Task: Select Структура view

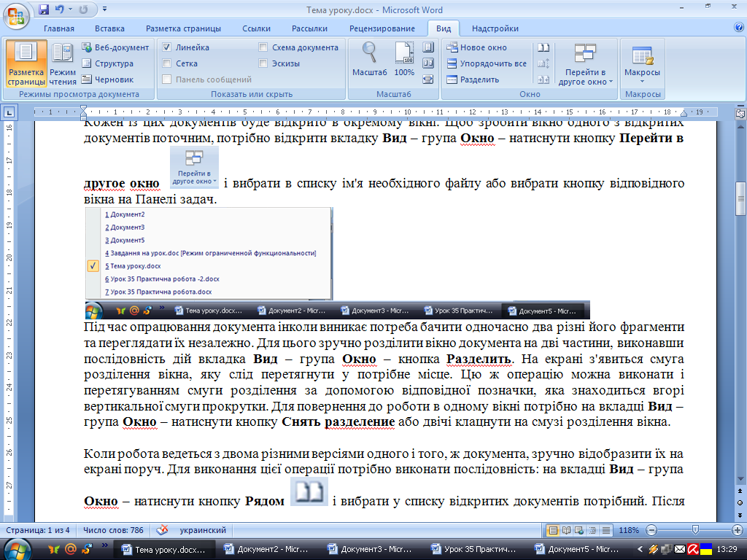Action: (107, 63)
